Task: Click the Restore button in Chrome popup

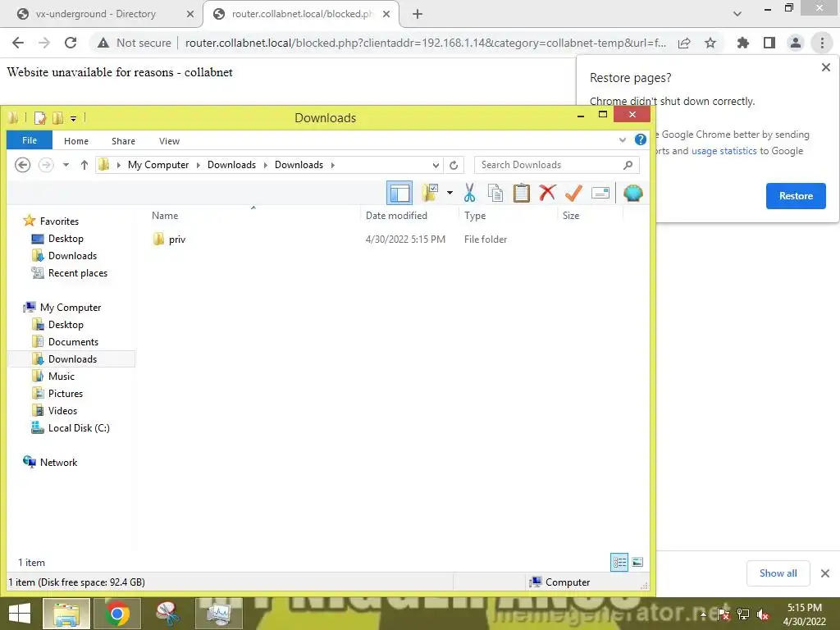Action: click(796, 196)
